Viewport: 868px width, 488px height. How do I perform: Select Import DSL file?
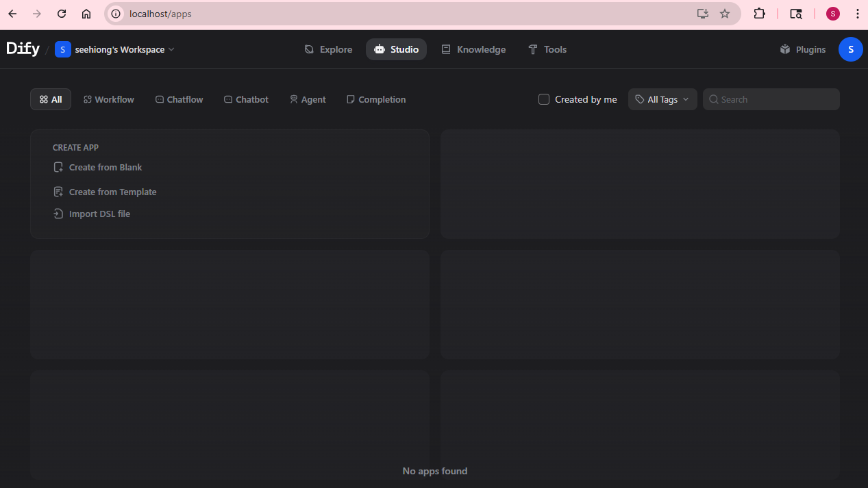click(92, 214)
